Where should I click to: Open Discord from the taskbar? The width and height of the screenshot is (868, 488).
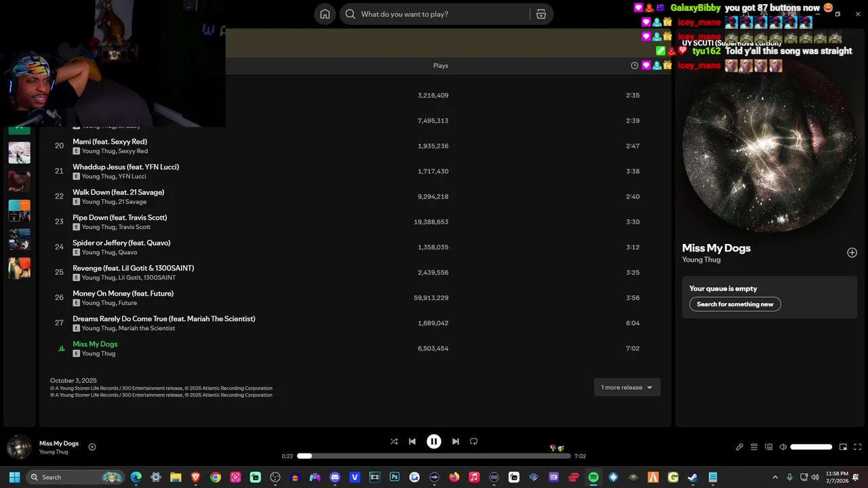pyautogui.click(x=335, y=477)
